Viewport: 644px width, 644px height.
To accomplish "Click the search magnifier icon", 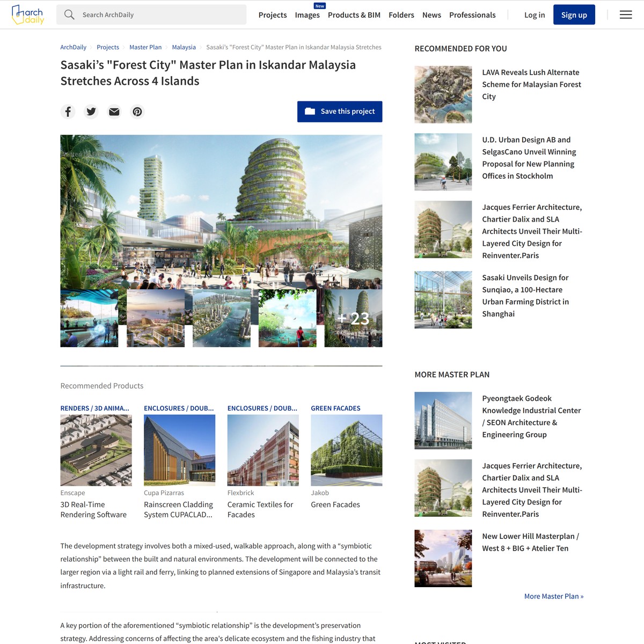I will click(69, 14).
